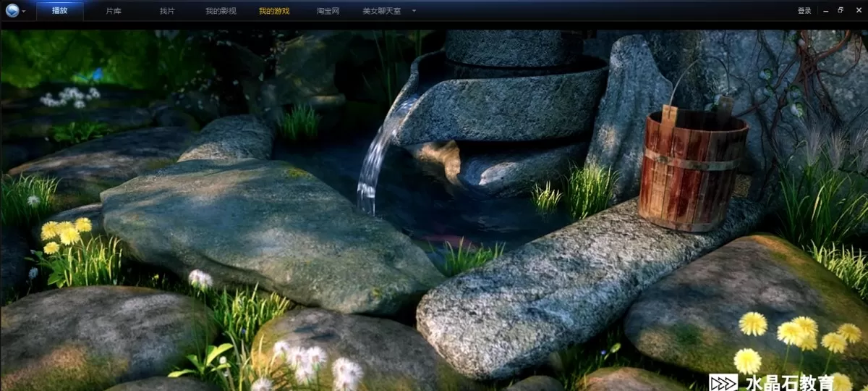Minimize the player window
Image resolution: width=868 pixels, height=391 pixels.
click(x=825, y=11)
